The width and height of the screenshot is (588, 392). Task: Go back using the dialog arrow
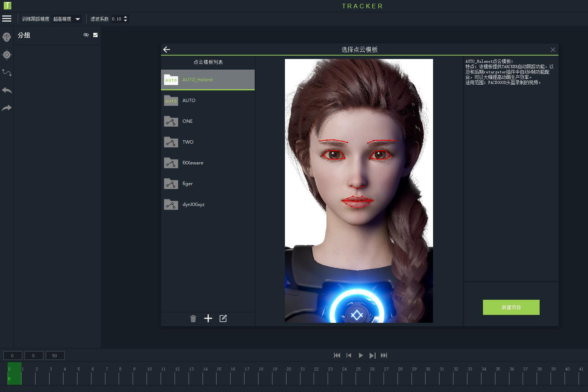tap(167, 50)
